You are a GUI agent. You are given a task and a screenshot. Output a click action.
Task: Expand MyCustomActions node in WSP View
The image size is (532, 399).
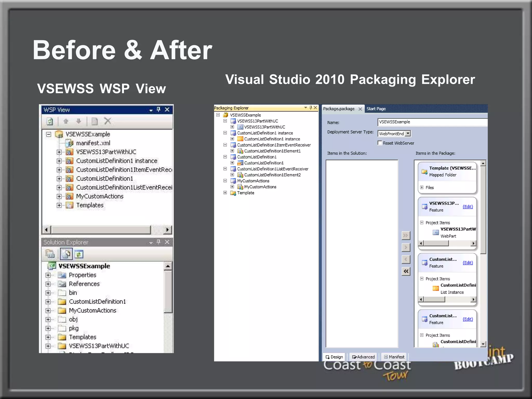(x=59, y=196)
